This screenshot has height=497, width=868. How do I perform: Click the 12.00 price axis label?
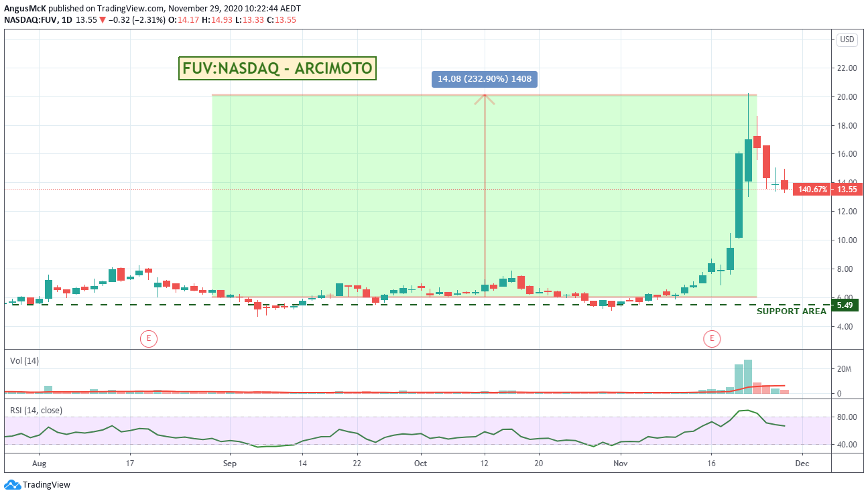click(x=847, y=212)
